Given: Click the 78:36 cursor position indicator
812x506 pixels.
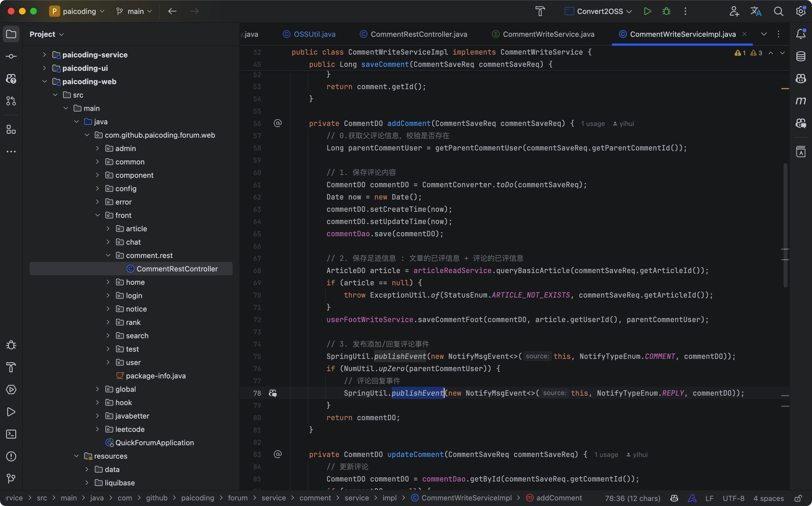Looking at the screenshot, I should pos(632,498).
